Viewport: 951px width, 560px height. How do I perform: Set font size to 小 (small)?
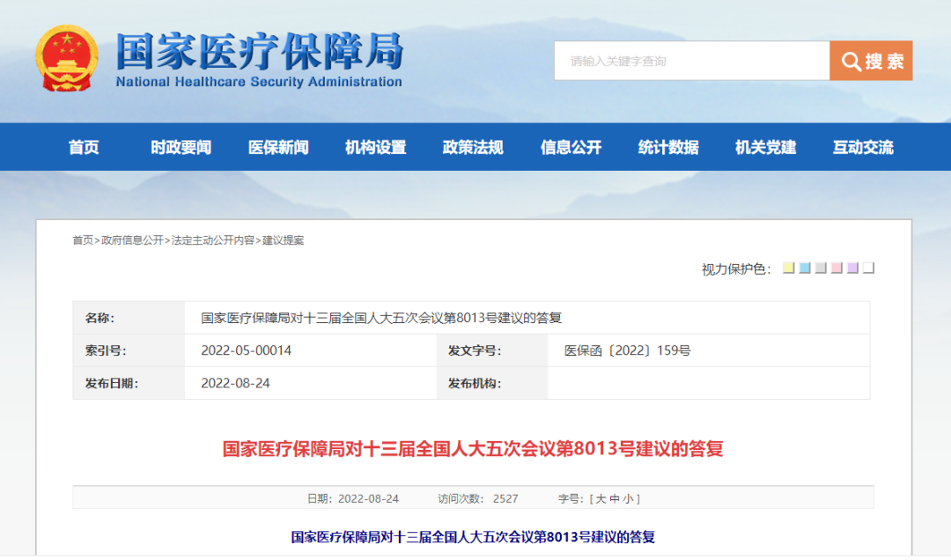(629, 499)
